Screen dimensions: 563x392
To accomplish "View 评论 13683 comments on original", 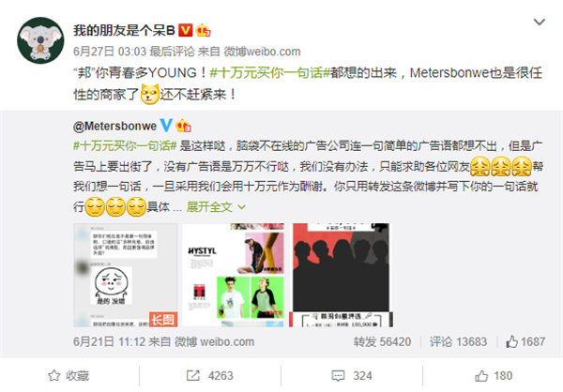I will pyautogui.click(x=458, y=341).
